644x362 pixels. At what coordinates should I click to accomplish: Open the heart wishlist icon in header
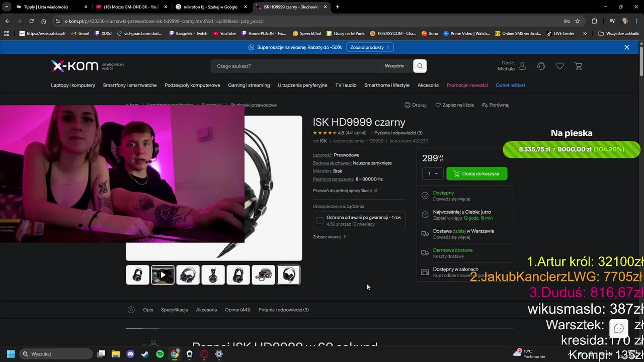point(559,66)
